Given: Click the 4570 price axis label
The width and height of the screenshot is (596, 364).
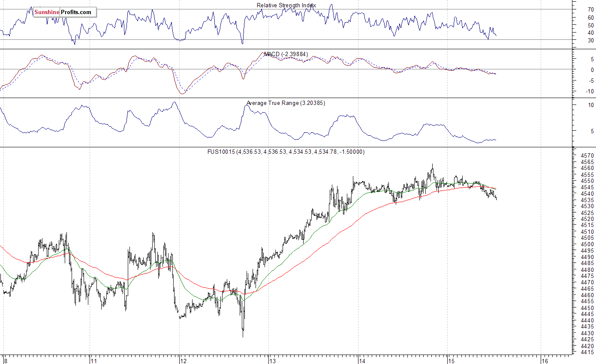Looking at the screenshot, I should pyautogui.click(x=587, y=155).
